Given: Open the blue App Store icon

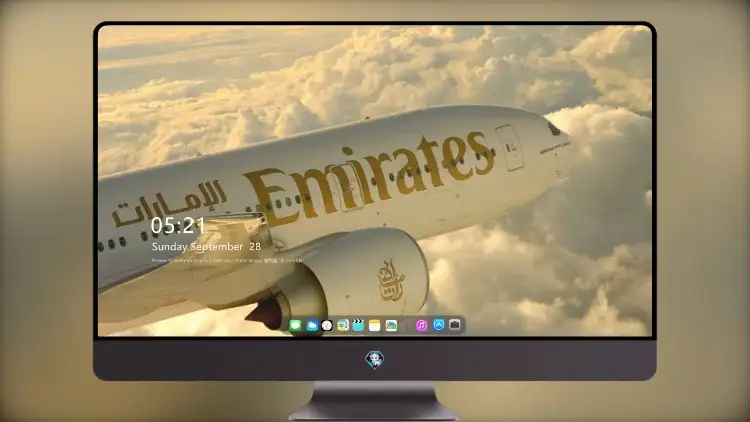Looking at the screenshot, I should pyautogui.click(x=439, y=325).
